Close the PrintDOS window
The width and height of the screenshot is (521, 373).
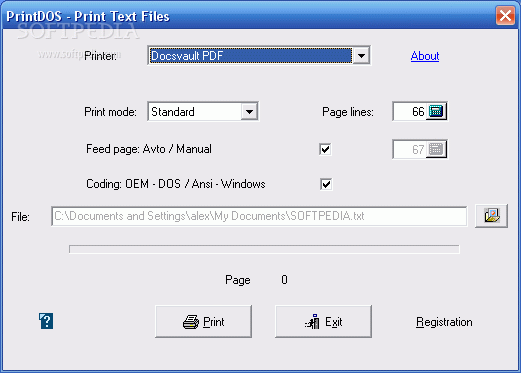(x=505, y=15)
